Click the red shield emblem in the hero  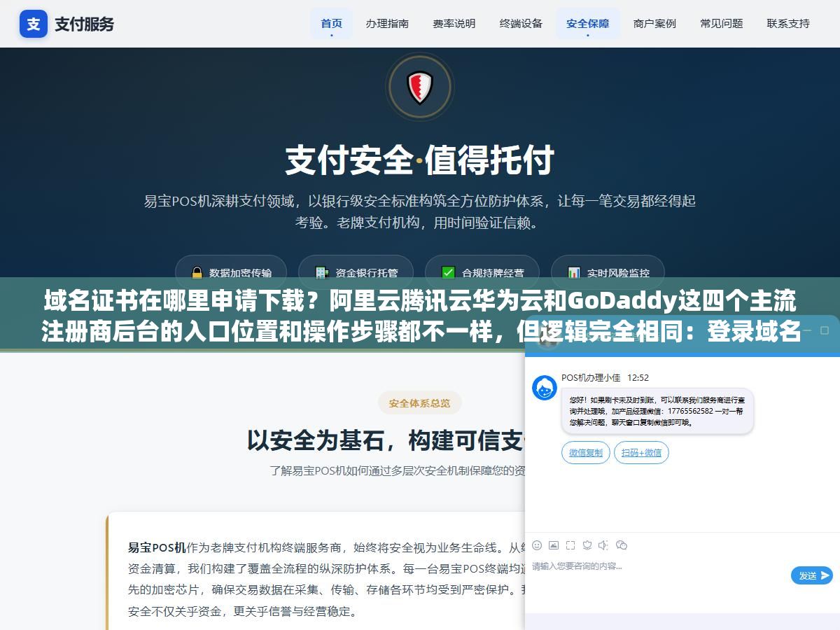[x=420, y=87]
